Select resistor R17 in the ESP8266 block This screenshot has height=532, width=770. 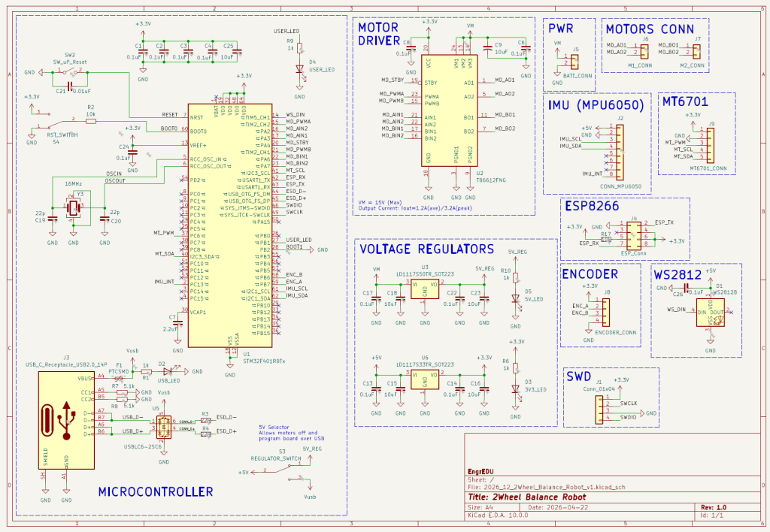[x=605, y=240]
